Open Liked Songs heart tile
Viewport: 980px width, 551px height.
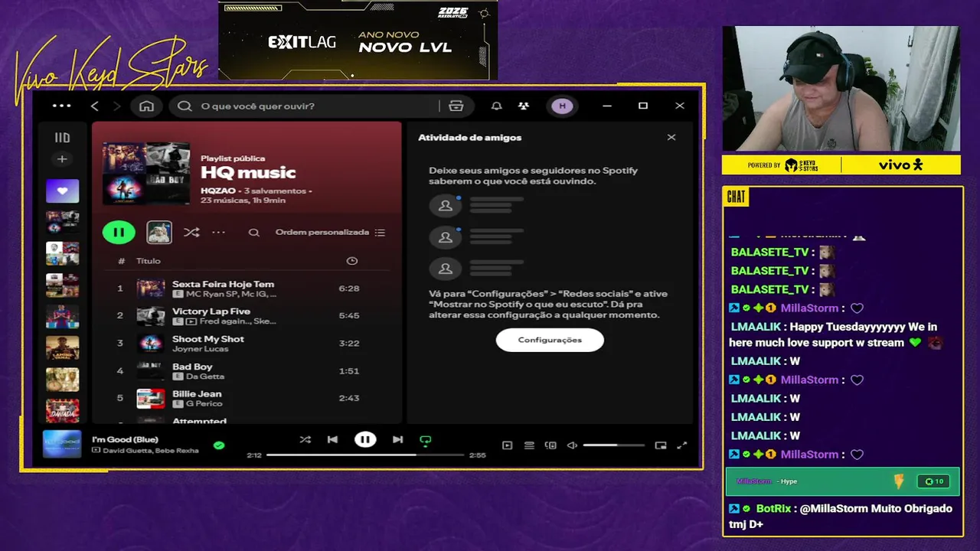point(62,191)
